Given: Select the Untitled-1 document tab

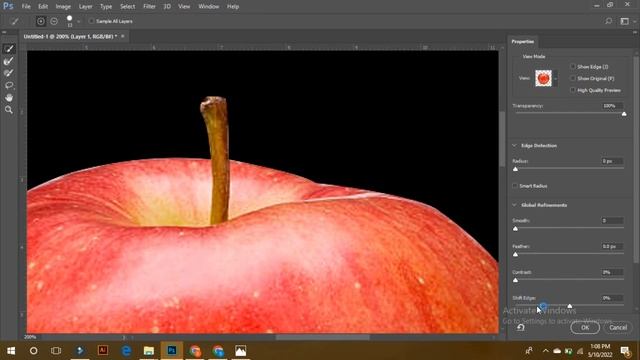Looking at the screenshot, I should (70, 36).
